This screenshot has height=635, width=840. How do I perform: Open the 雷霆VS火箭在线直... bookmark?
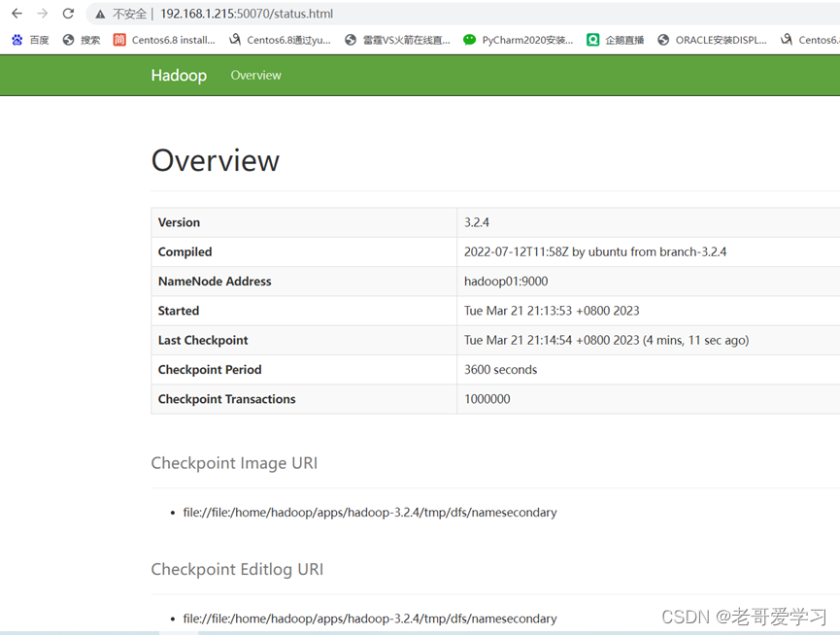[397, 40]
